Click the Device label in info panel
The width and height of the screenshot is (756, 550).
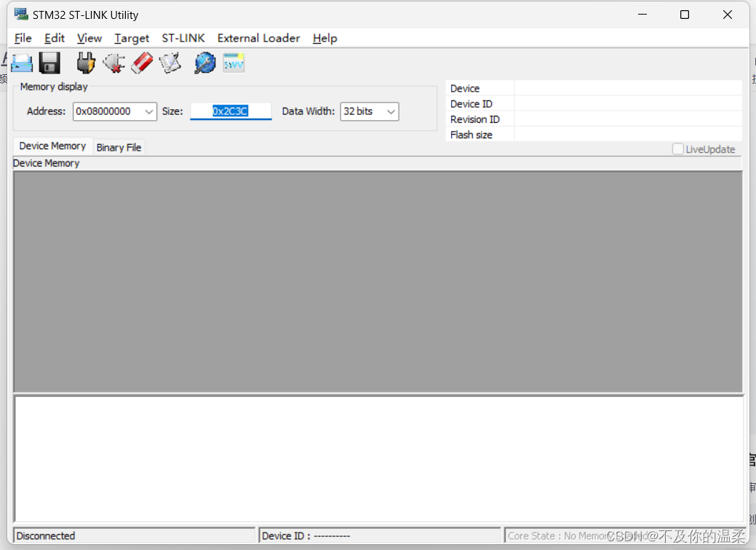[x=465, y=89]
